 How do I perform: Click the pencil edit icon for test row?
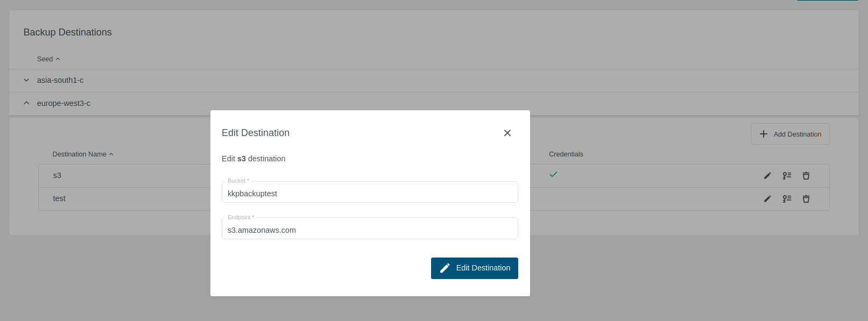pyautogui.click(x=767, y=199)
